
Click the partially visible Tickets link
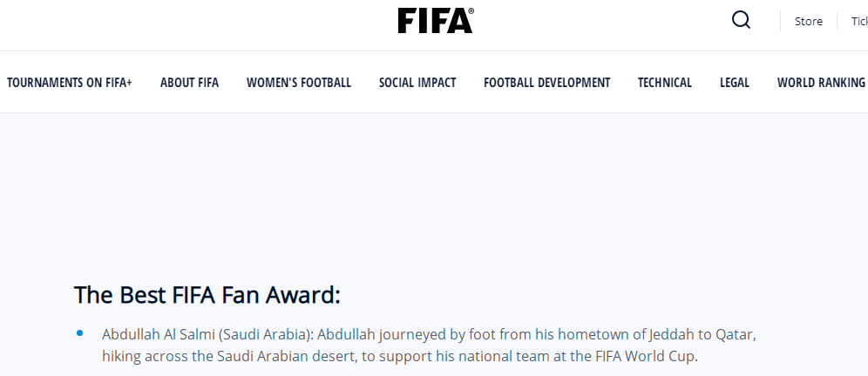[x=858, y=22]
